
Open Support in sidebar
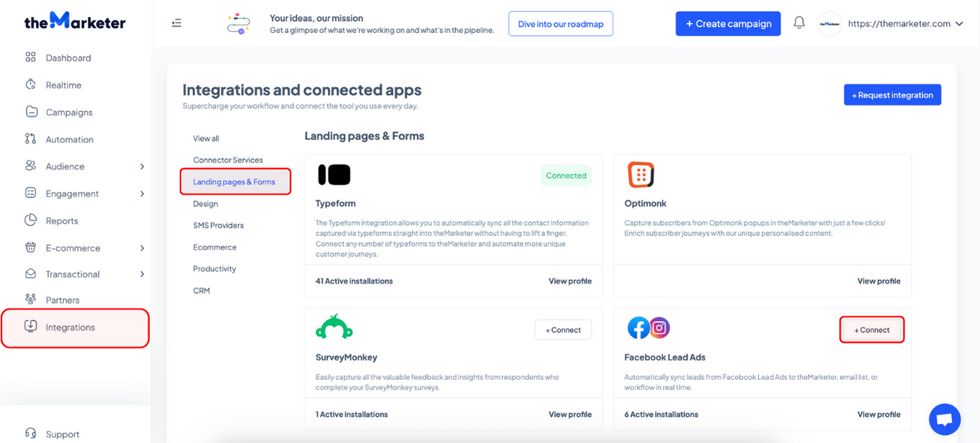coord(63,435)
